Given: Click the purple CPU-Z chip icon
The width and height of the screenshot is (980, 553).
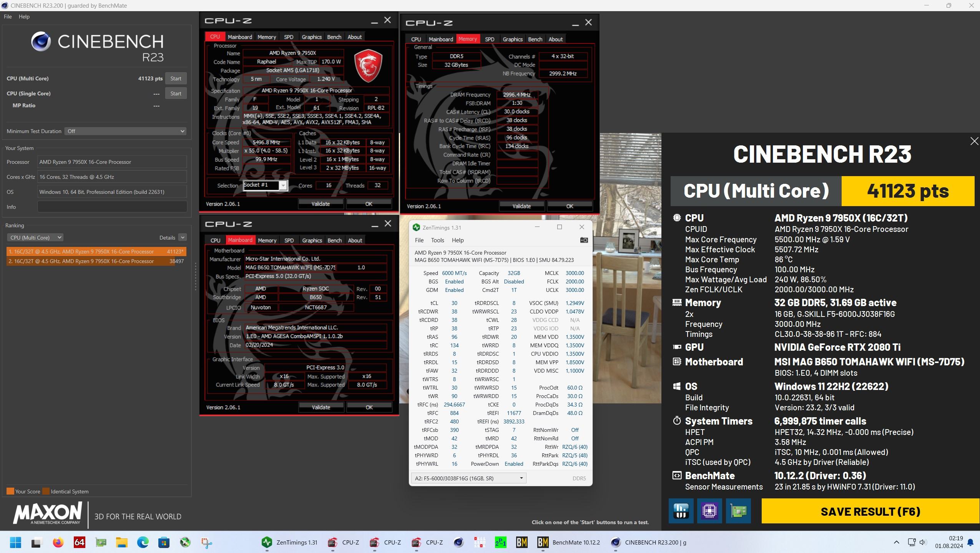Looking at the screenshot, I should pyautogui.click(x=709, y=511).
